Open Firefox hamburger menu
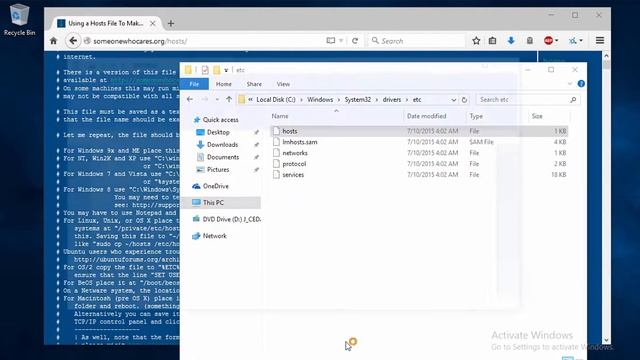This screenshot has height=360, width=640. (x=600, y=40)
